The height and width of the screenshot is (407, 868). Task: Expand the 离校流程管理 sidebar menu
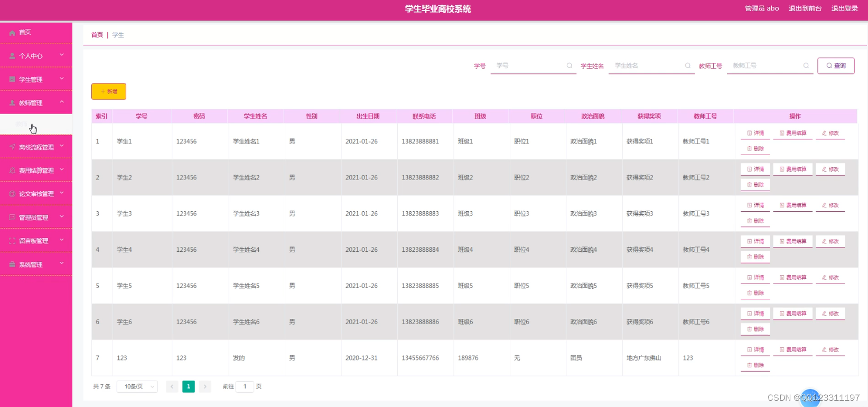click(x=36, y=147)
